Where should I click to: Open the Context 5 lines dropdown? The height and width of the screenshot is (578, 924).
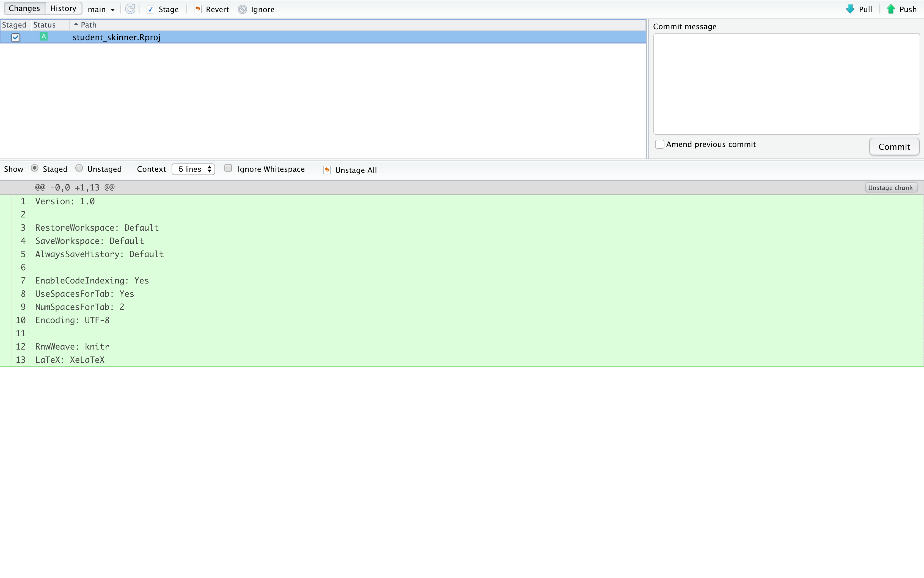click(193, 169)
